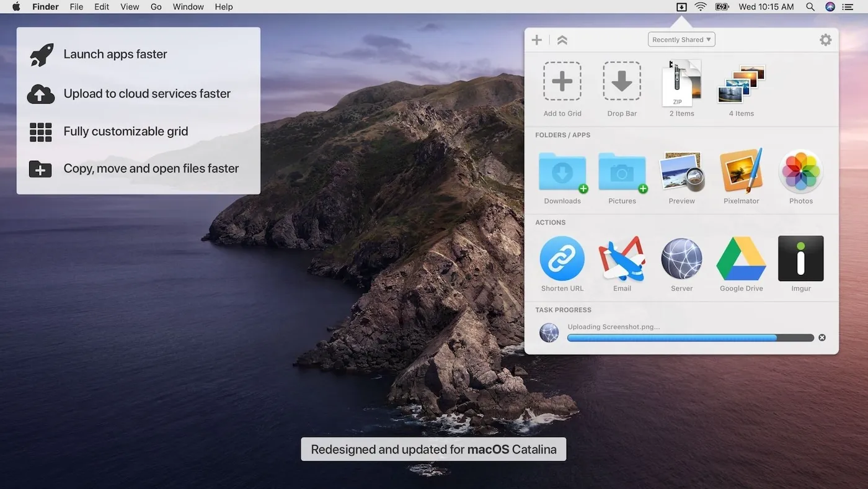Click the Server action globe icon
The width and height of the screenshot is (868, 489).
click(x=681, y=259)
